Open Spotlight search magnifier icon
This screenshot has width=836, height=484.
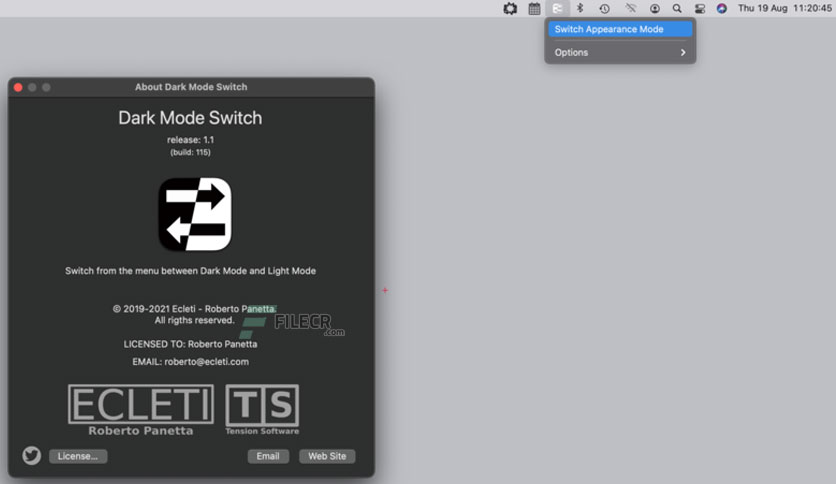[677, 9]
